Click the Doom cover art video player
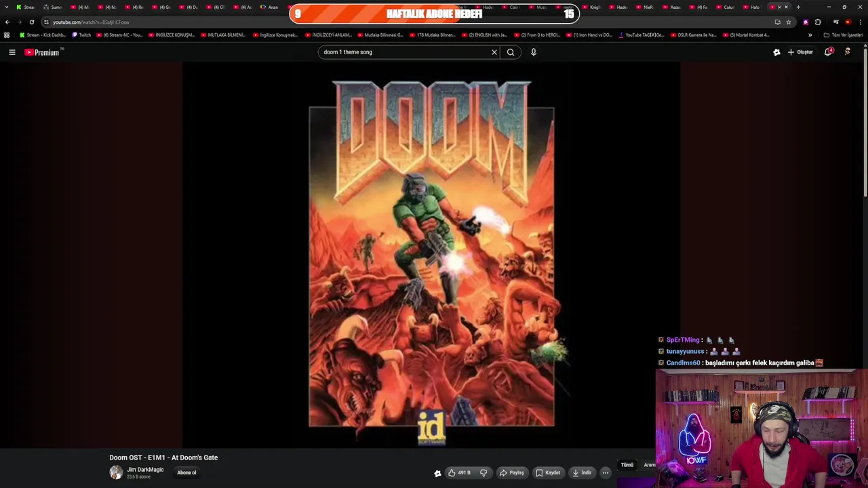Viewport: 868px width, 488px height. [431, 255]
